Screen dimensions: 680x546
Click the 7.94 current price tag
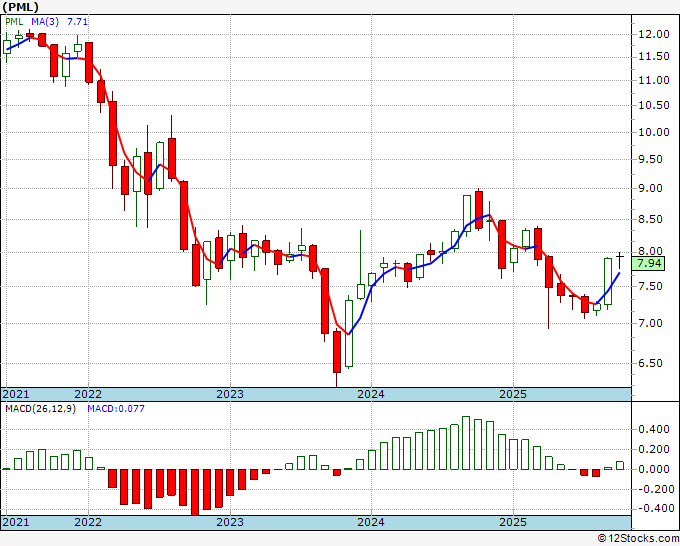coord(648,263)
